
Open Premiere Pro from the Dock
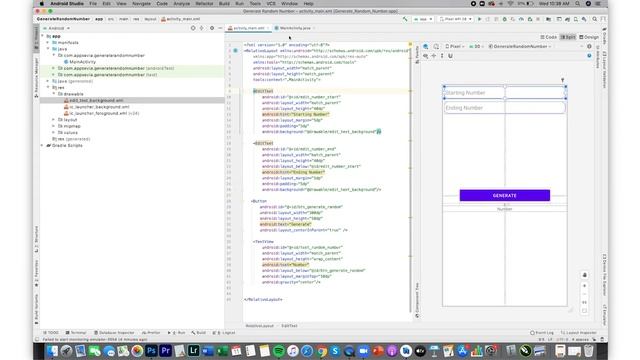click(x=165, y=351)
